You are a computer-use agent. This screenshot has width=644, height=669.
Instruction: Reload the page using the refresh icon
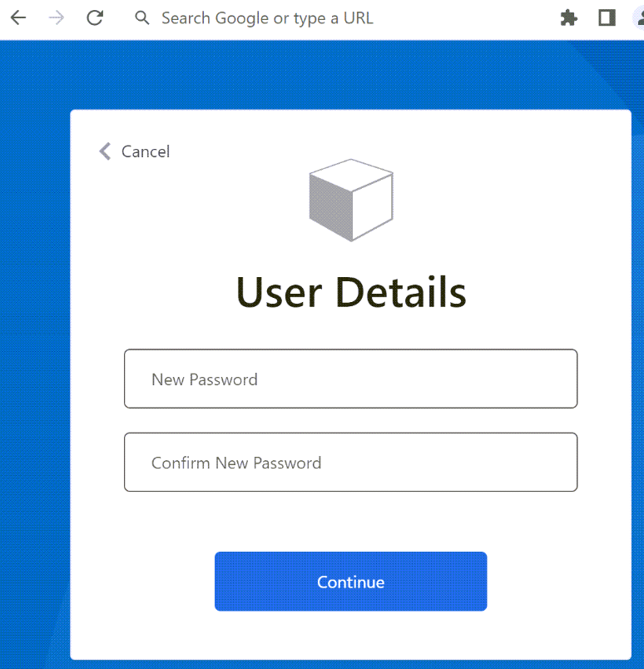point(95,17)
